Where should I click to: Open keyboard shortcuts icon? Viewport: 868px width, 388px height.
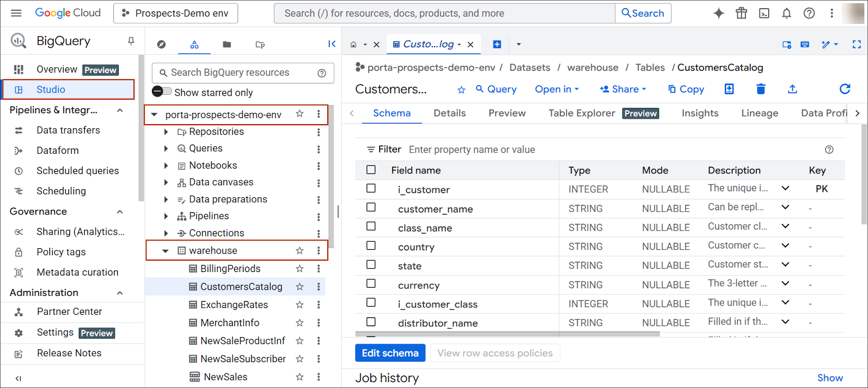pyautogui.click(x=805, y=44)
